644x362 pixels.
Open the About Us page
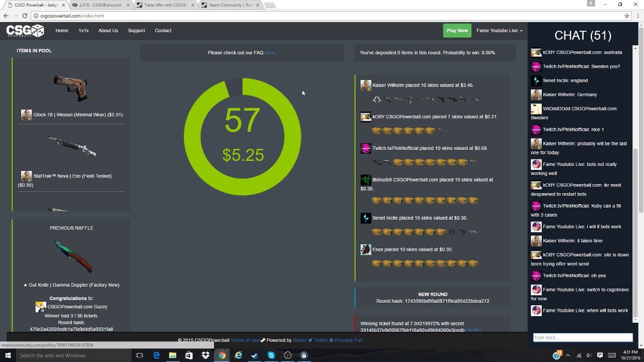click(x=108, y=31)
